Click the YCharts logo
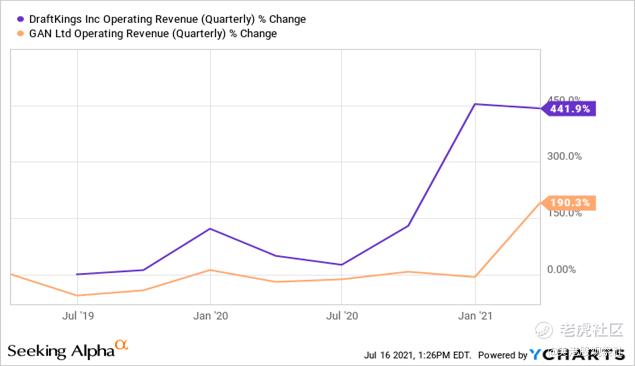This screenshot has height=366, width=635. pyautogui.click(x=577, y=355)
